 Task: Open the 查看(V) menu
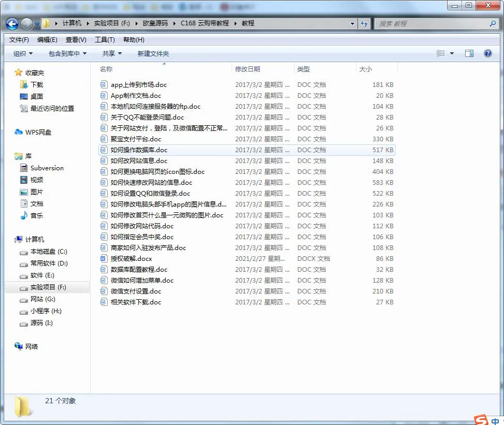coord(74,39)
